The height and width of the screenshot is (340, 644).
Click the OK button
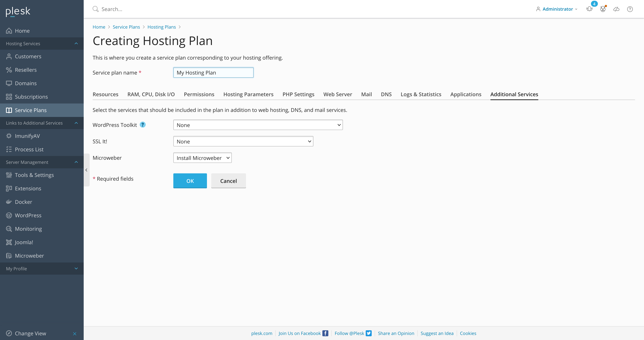coord(190,180)
